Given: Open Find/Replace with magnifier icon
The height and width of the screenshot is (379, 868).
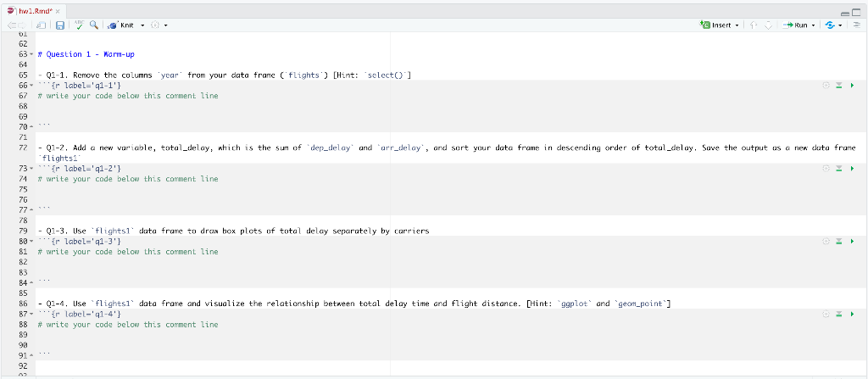Looking at the screenshot, I should (x=94, y=25).
